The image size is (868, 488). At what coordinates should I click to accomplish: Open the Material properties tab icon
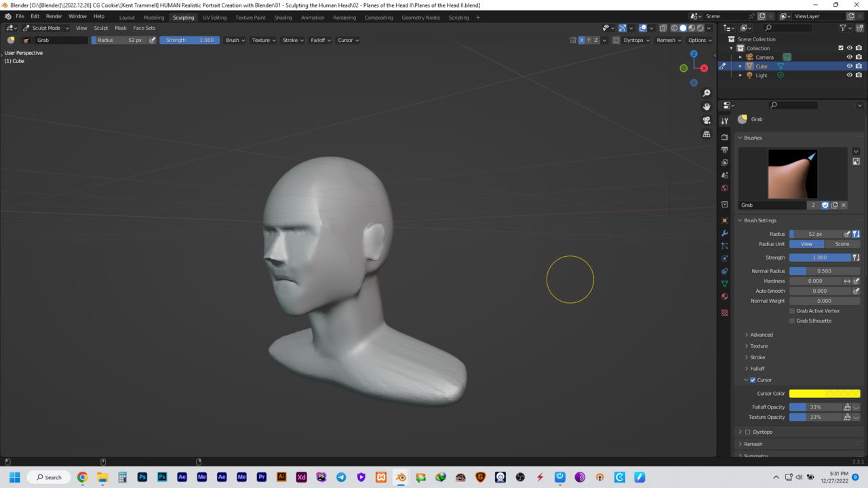(725, 296)
